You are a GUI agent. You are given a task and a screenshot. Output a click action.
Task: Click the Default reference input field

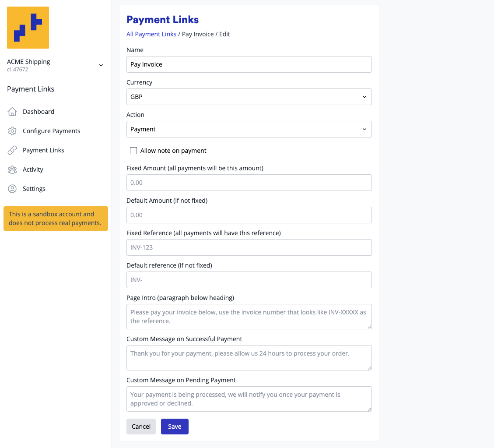pos(249,280)
